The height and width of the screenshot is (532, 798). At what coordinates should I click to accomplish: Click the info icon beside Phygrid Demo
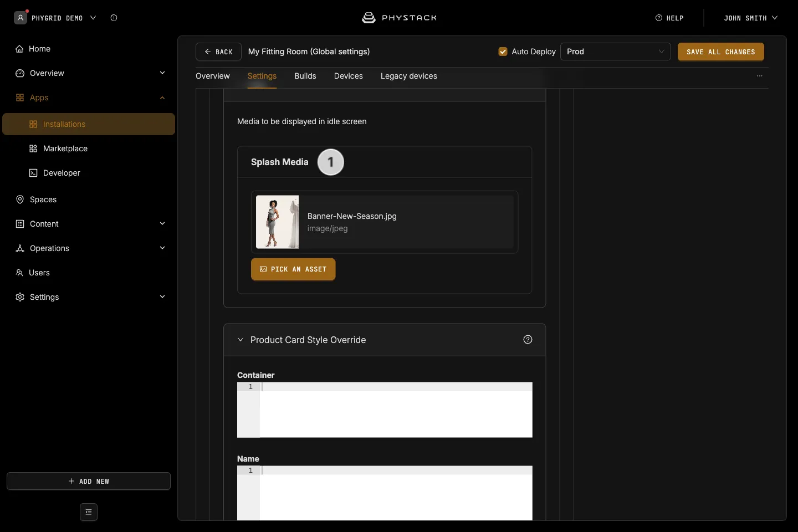114,18
